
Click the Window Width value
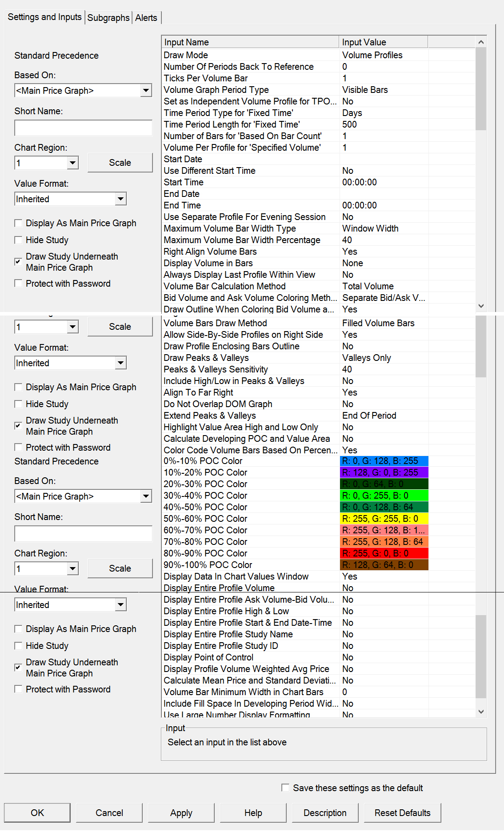point(370,228)
